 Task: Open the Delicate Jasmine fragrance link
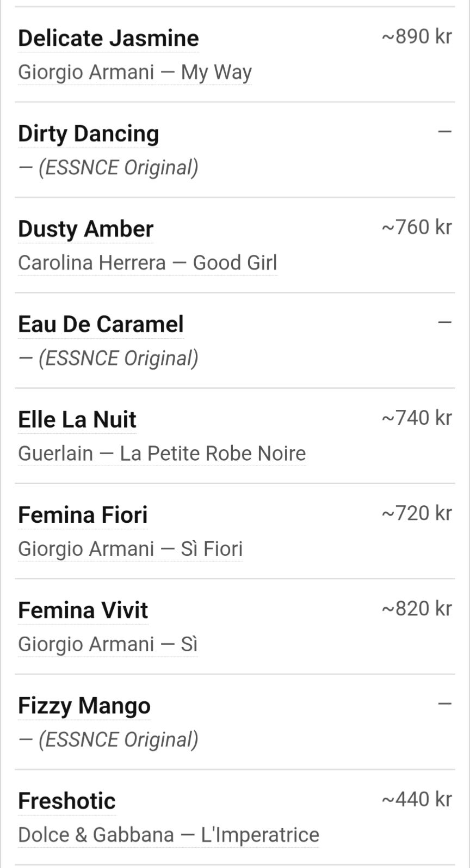click(108, 38)
